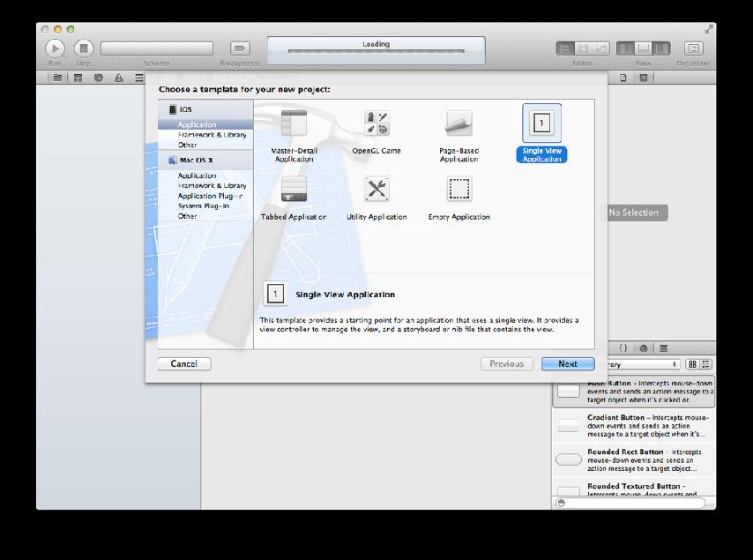
Task: Choose the Single View Application template
Action: click(x=541, y=134)
